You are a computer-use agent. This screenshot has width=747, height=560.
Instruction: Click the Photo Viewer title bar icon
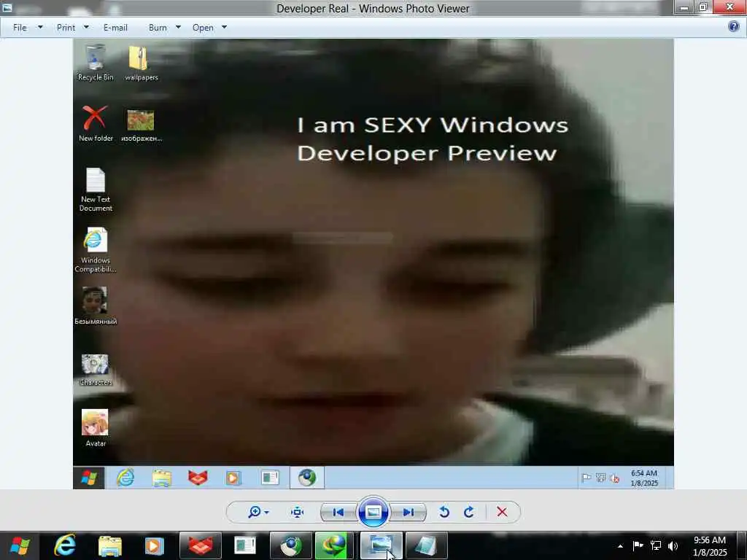[7, 7]
